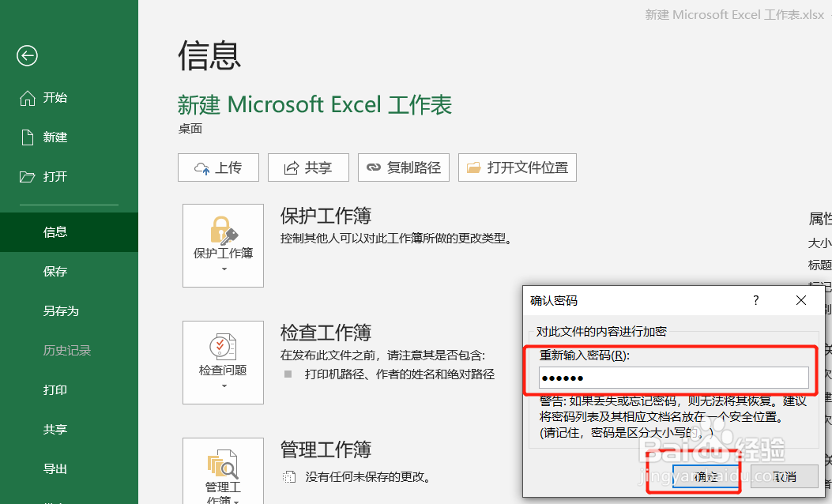This screenshot has height=504, width=832.
Task: Click the 保护工作簿 section heading
Action: (x=326, y=216)
